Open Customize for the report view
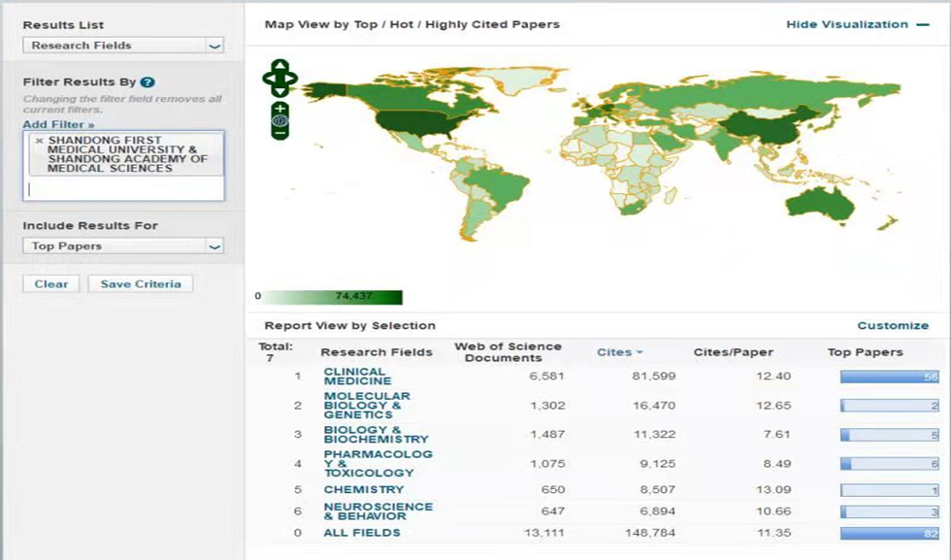This screenshot has height=560, width=951. click(893, 325)
